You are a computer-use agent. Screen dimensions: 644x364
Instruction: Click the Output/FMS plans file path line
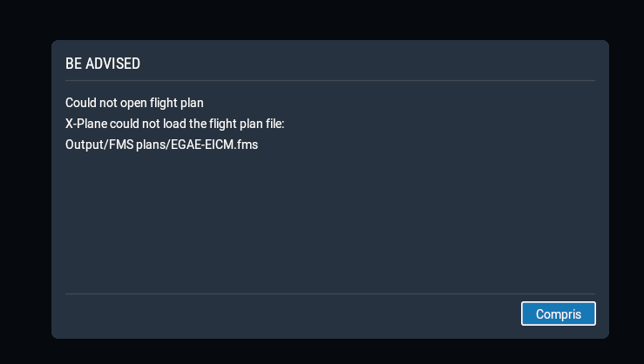pyautogui.click(x=161, y=145)
